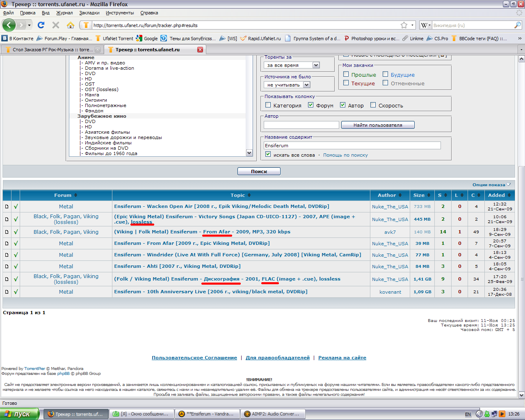The width and height of the screenshot is (525, 420).
Task: Switch to AIMP2: Audio Converter taskbar item
Action: coord(273,414)
